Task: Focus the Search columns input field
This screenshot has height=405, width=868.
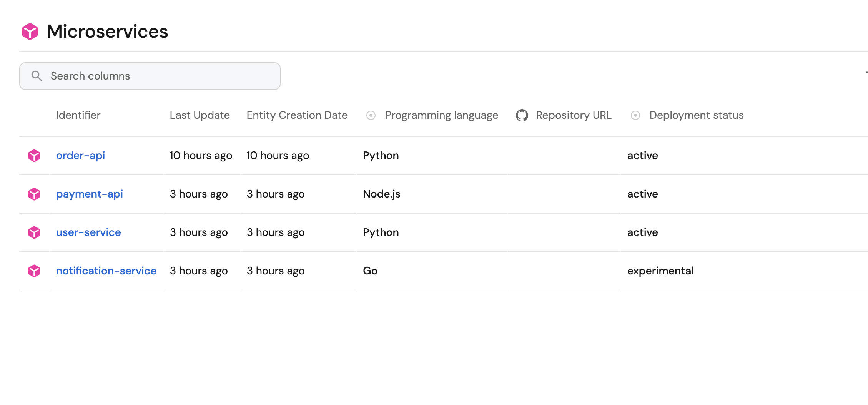Action: pyautogui.click(x=161, y=76)
